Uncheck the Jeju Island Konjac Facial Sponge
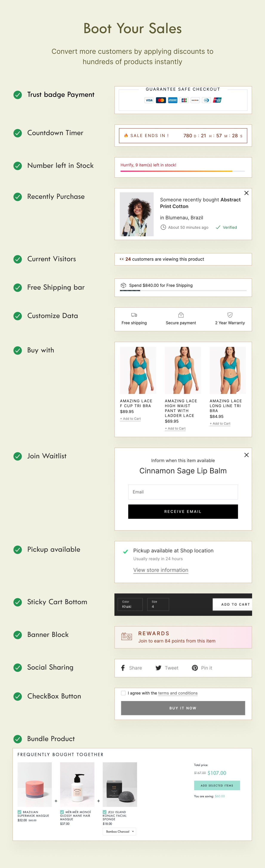Image resolution: width=265 pixels, height=868 pixels. tap(105, 812)
